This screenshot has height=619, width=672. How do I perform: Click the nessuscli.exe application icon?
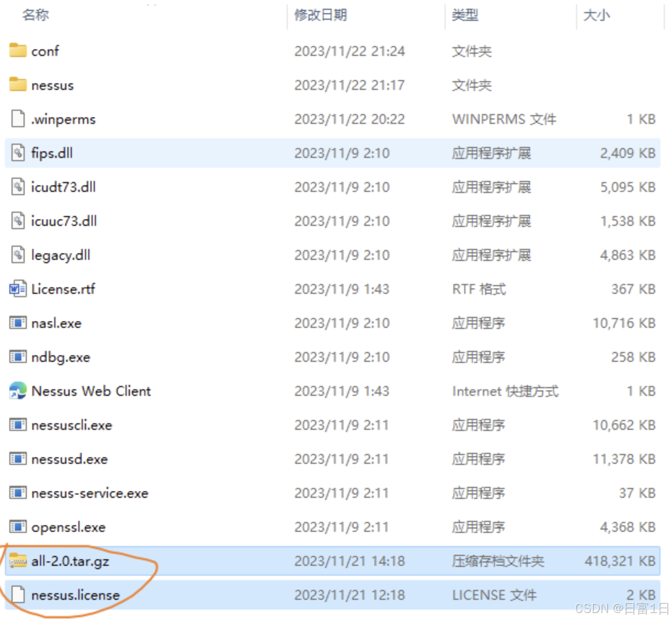click(x=18, y=424)
